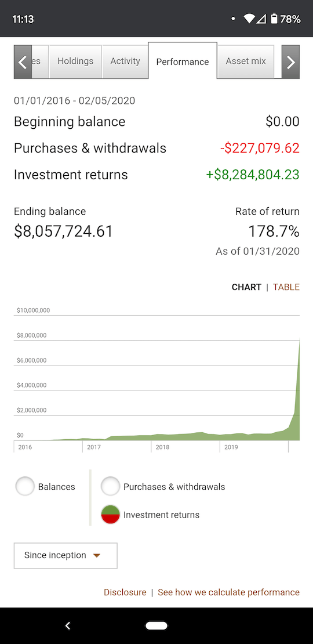This screenshot has height=644, width=313.
Task: Open See how we calculate performance
Action: point(229,592)
